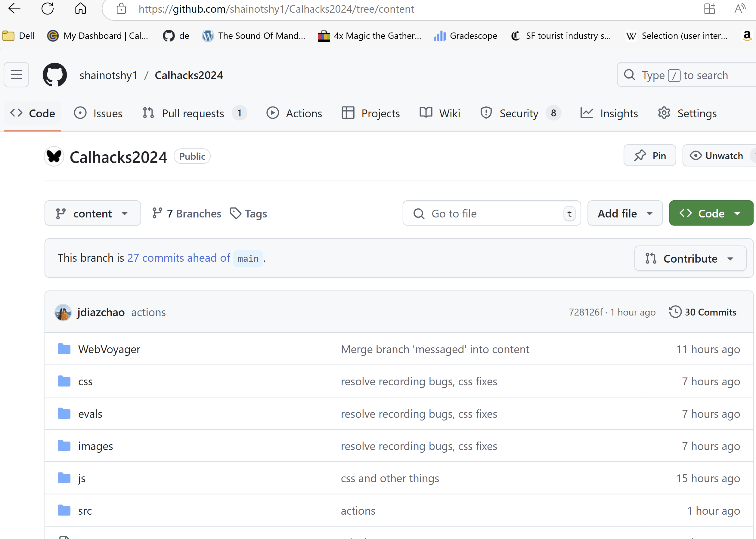Click the butterfly repository avatar
Screen dimensions: 756x539
pyautogui.click(x=54, y=156)
